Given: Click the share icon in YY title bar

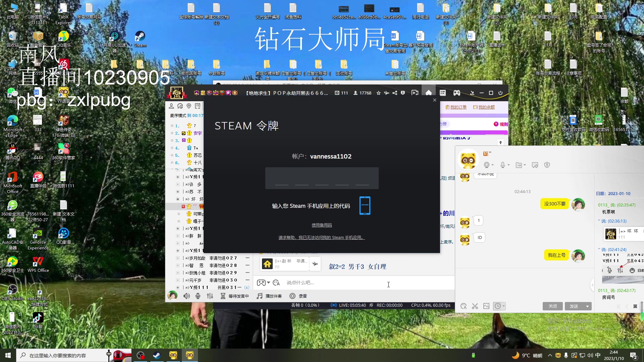Looking at the screenshot, I should coord(395,93).
